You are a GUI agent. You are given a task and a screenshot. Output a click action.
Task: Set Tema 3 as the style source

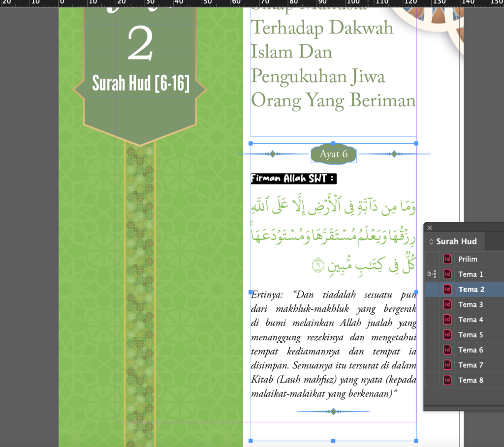point(432,304)
